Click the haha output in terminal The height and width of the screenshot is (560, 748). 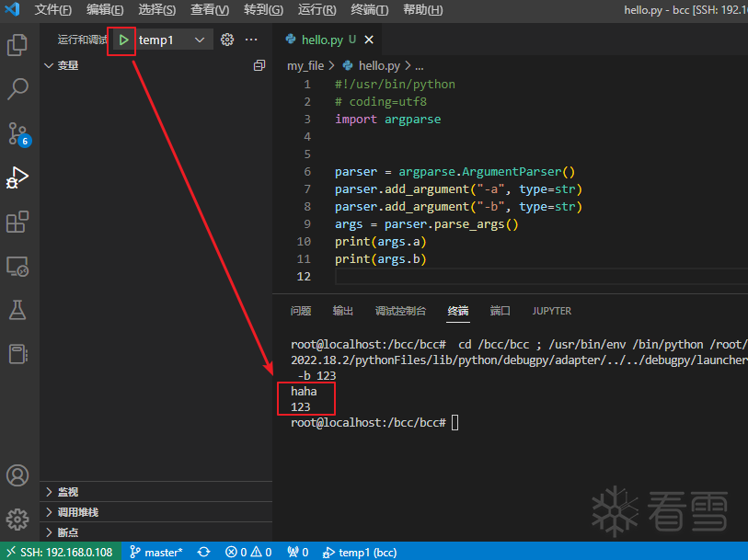[304, 392]
